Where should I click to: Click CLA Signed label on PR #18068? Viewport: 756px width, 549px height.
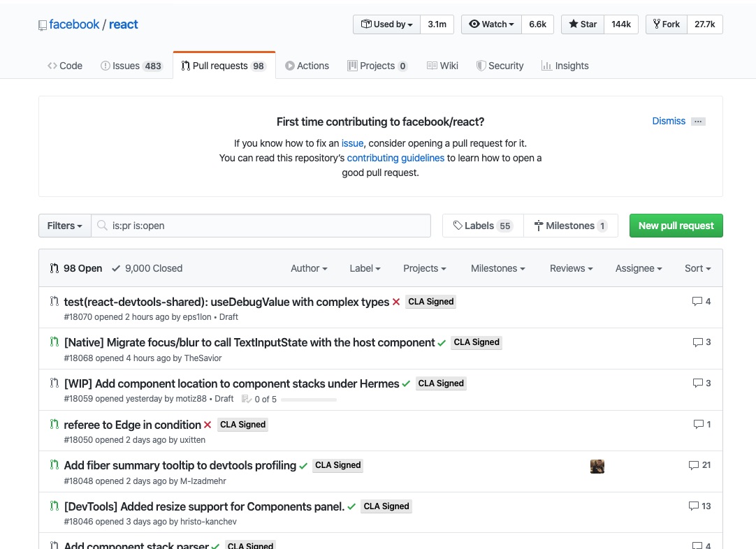coord(477,342)
